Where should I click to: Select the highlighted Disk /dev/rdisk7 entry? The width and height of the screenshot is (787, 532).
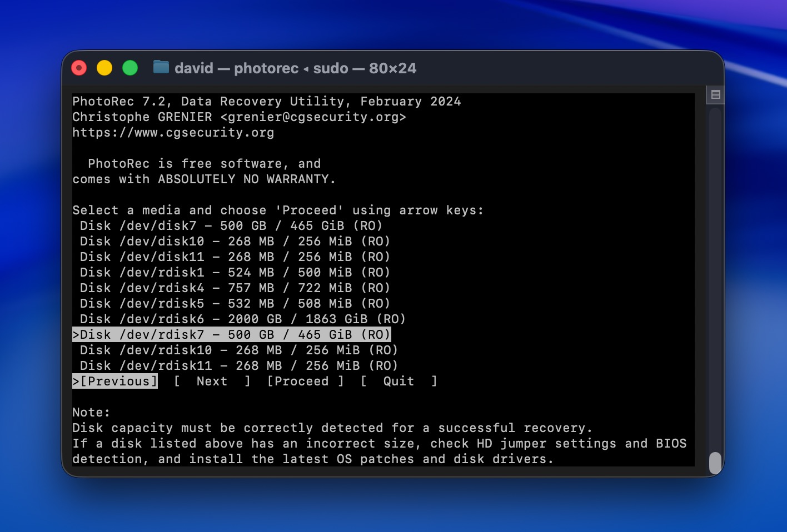tap(232, 334)
